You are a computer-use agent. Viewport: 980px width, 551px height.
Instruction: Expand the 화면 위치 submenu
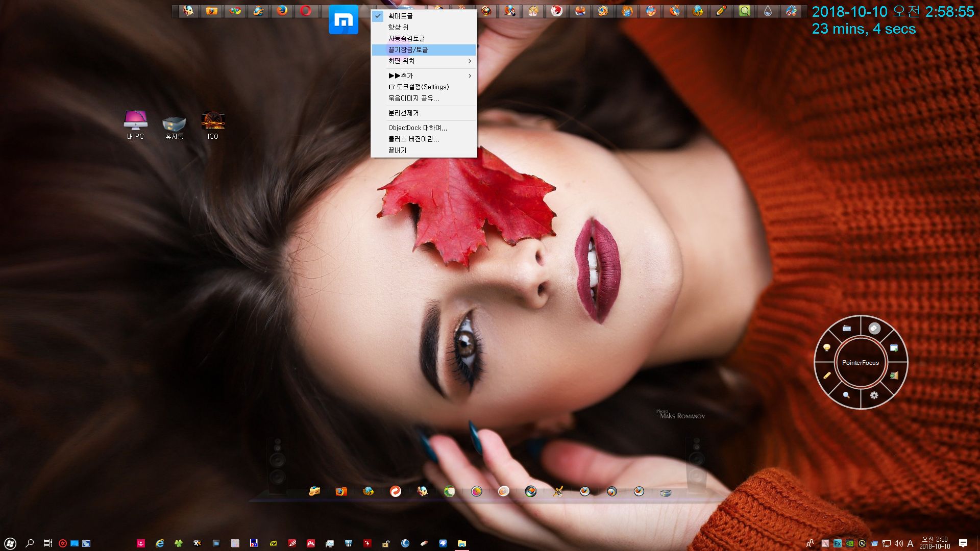pos(424,61)
